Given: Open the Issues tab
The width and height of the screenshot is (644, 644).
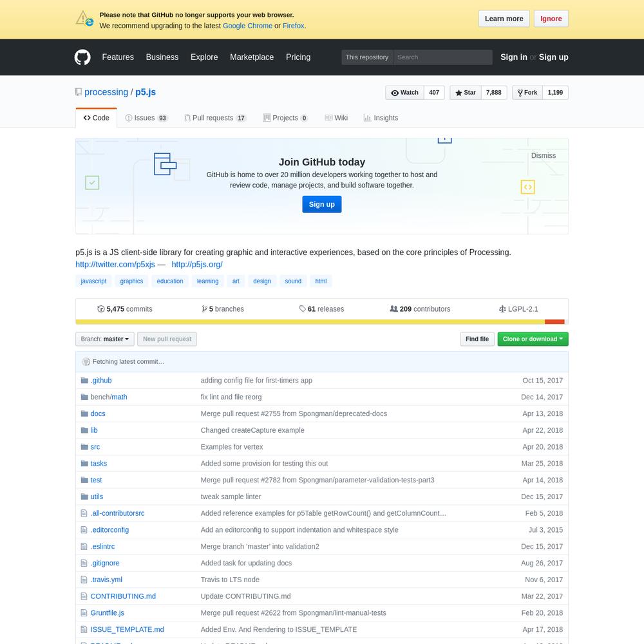Looking at the screenshot, I should click(x=146, y=118).
